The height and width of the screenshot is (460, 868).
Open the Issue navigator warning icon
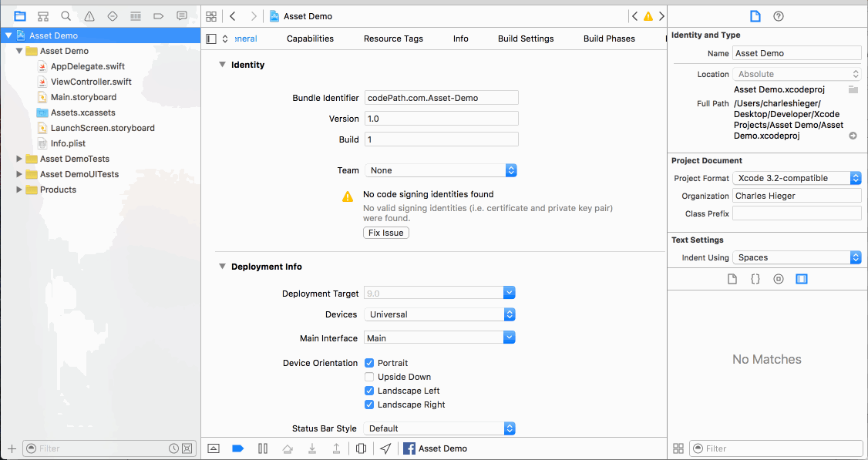(89, 16)
